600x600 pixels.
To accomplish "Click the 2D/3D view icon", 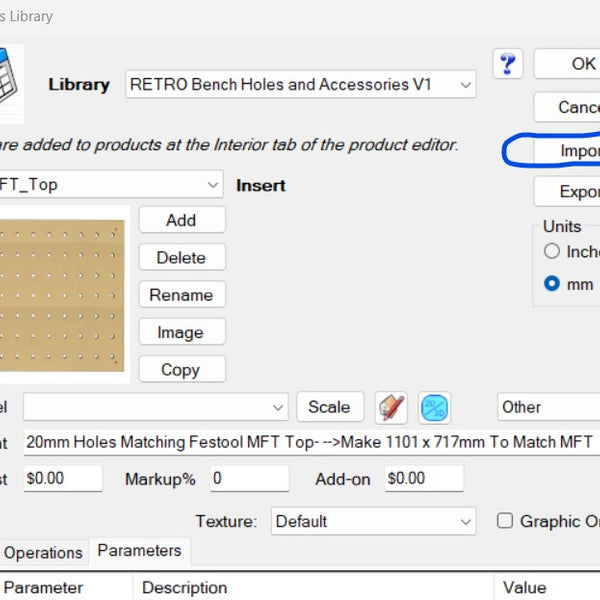I will pyautogui.click(x=434, y=407).
